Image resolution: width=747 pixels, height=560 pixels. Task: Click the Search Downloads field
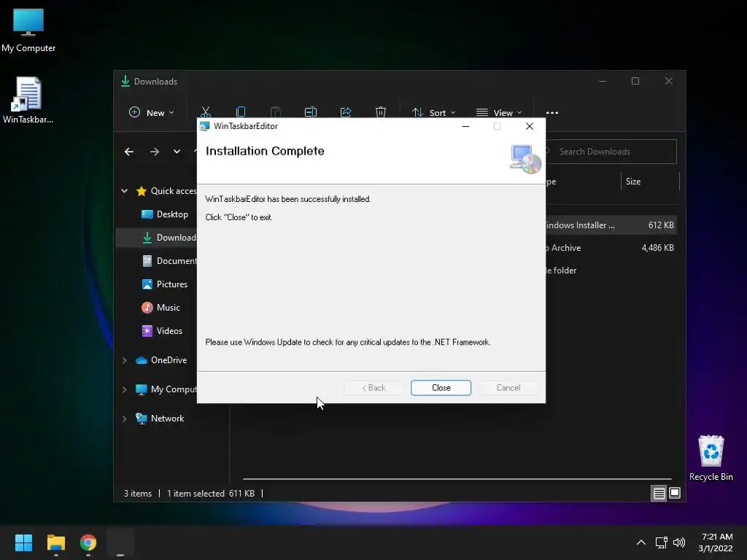tap(611, 152)
